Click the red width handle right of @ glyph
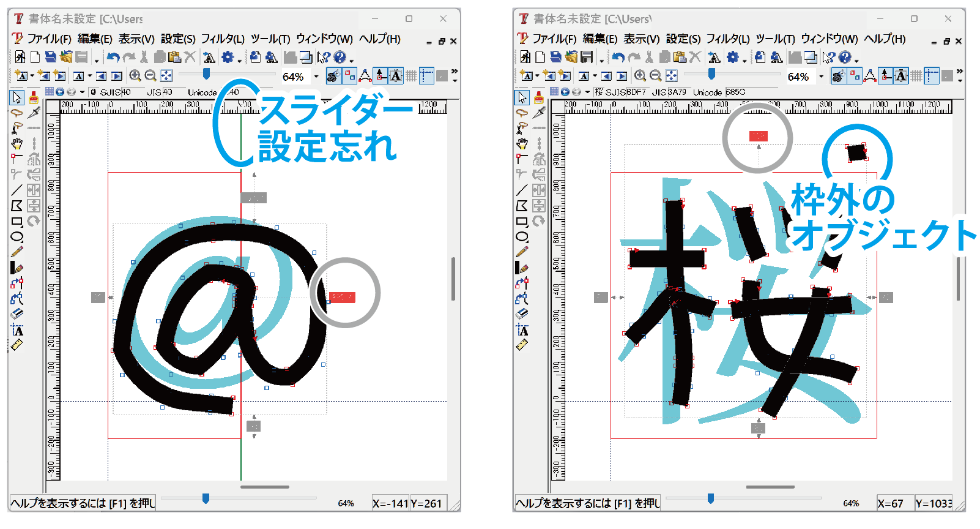 coord(342,298)
